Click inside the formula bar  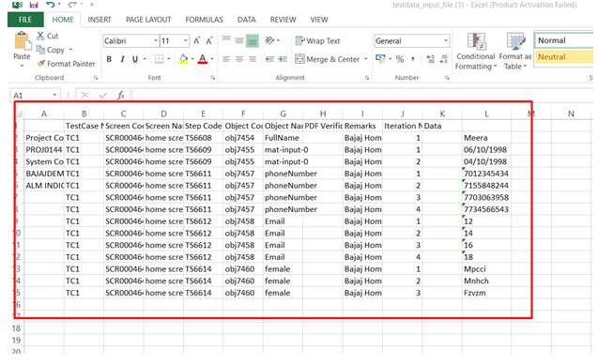click(x=361, y=95)
